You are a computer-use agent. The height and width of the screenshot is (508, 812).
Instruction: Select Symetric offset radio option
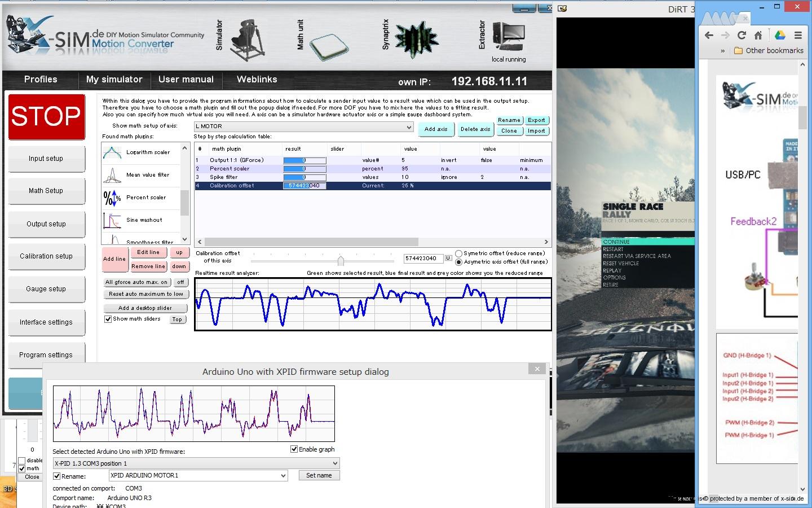458,253
